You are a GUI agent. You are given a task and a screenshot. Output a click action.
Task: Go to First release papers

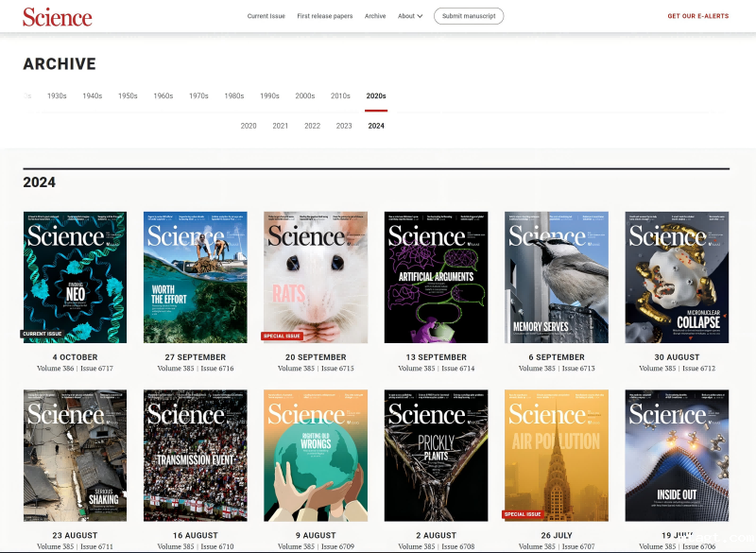[324, 16]
